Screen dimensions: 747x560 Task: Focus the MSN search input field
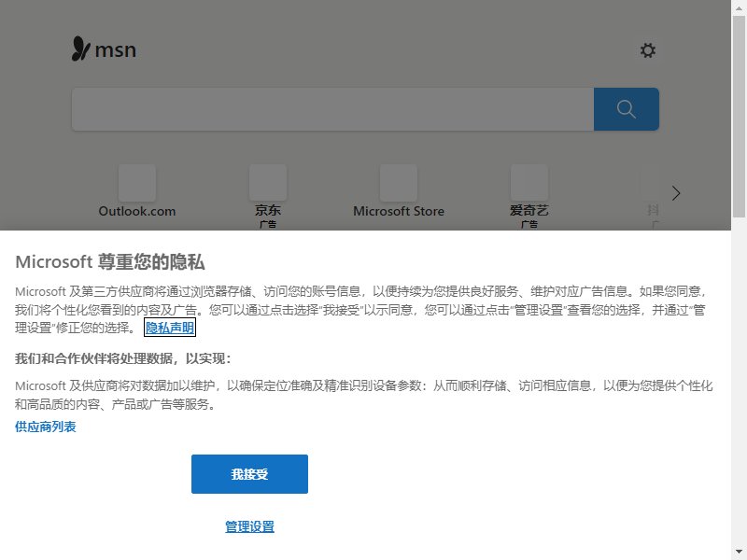pyautogui.click(x=332, y=109)
